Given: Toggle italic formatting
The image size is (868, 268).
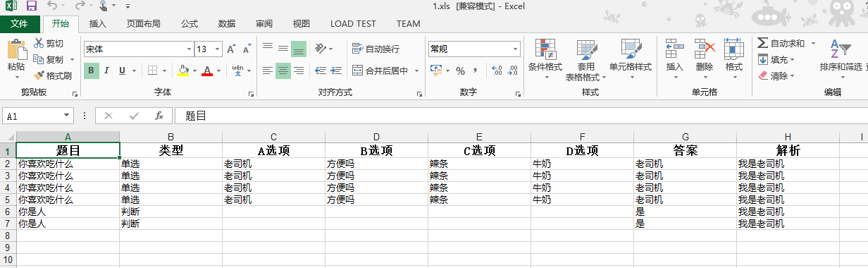Looking at the screenshot, I should [x=106, y=71].
